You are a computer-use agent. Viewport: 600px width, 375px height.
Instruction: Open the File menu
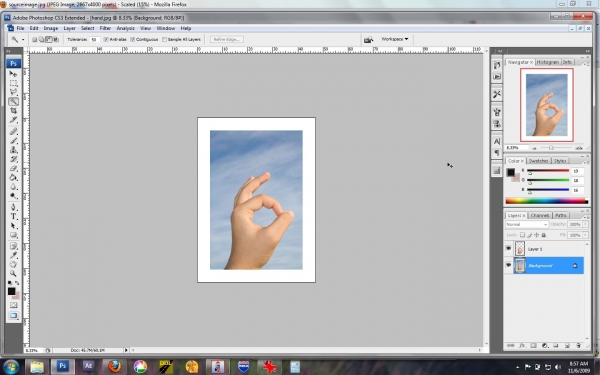click(20, 28)
